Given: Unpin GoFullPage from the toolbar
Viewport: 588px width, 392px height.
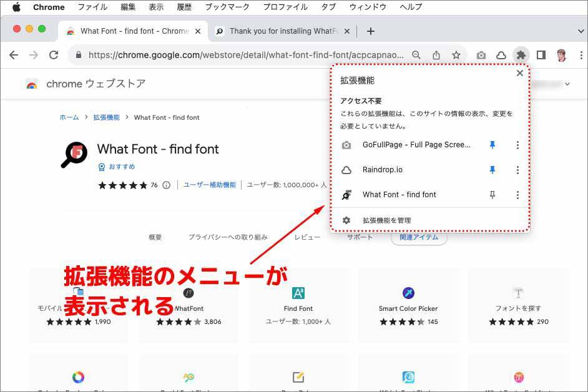Looking at the screenshot, I should point(492,145).
